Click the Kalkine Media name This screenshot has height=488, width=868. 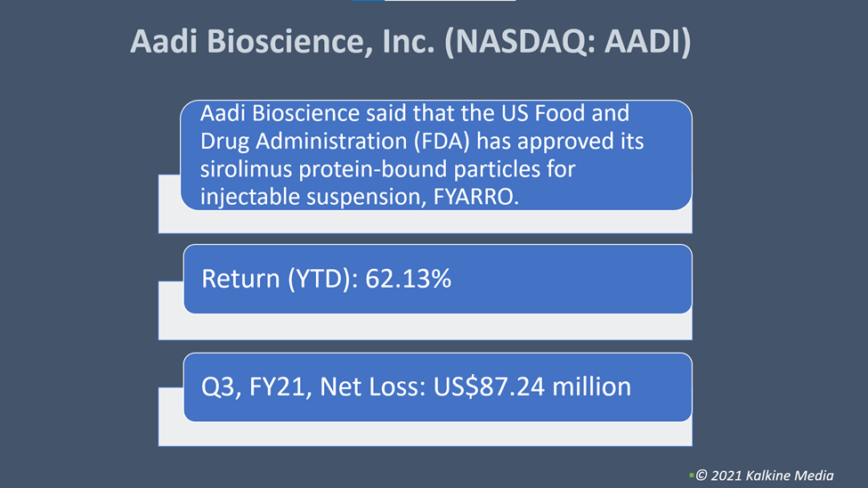(x=790, y=476)
